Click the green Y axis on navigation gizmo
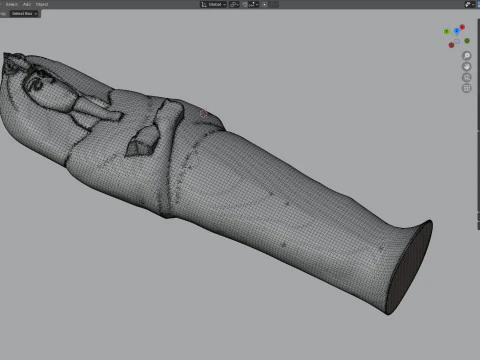Viewport: 480px width, 360px height. tap(447, 31)
